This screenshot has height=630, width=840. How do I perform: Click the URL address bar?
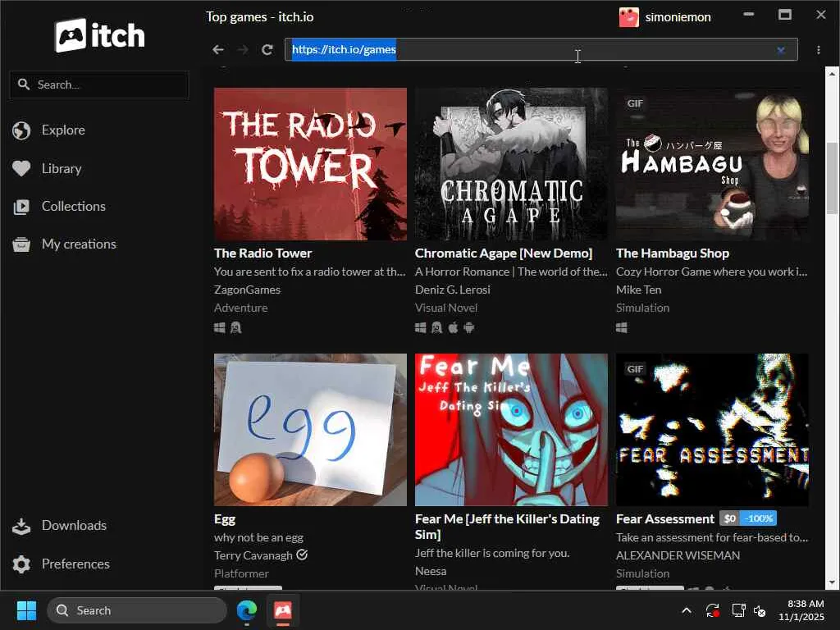pyautogui.click(x=541, y=50)
